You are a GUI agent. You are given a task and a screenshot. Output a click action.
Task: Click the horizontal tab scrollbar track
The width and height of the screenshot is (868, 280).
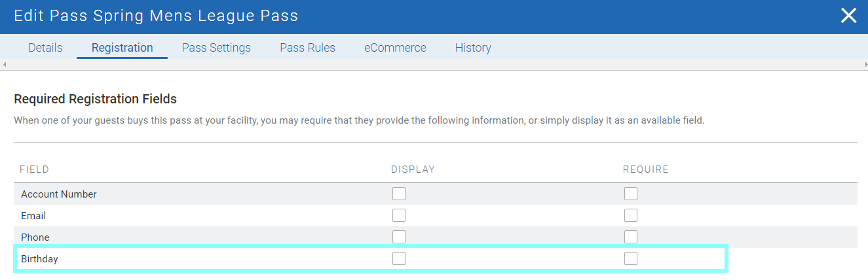tap(434, 65)
